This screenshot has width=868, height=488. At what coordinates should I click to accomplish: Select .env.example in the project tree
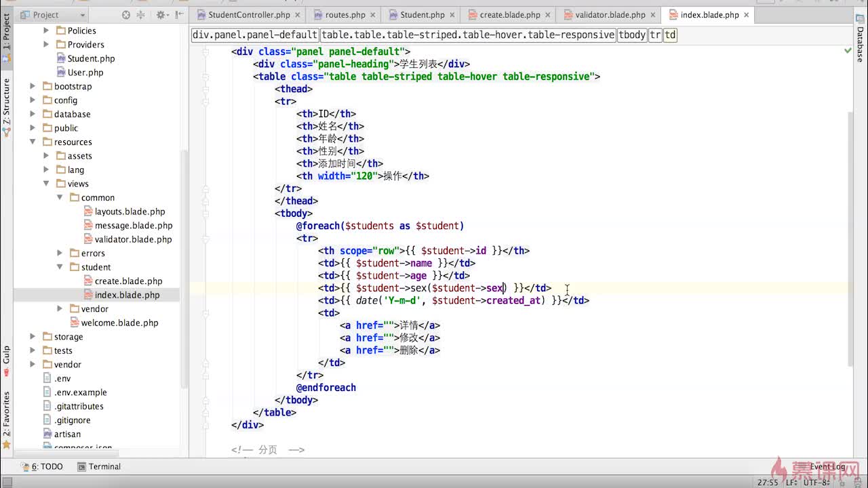click(x=81, y=392)
